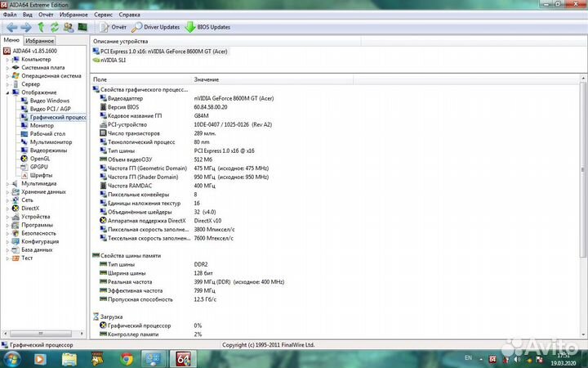588x368 pixels.
Task: Open Windows Explorer folder in taskbar
Action: click(69, 359)
